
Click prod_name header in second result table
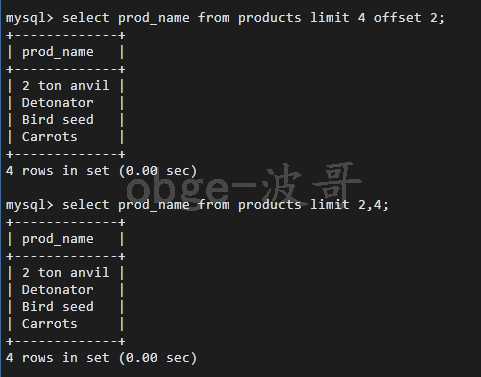pyautogui.click(x=58, y=239)
